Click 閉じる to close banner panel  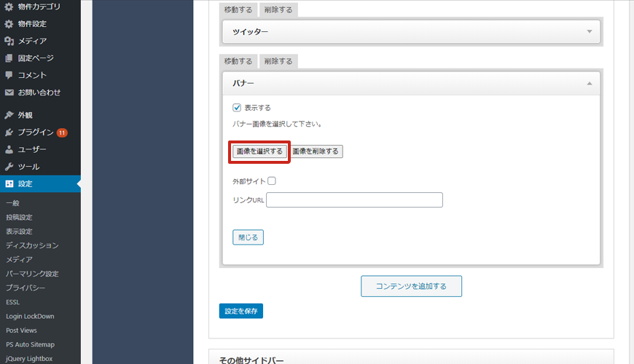click(x=248, y=237)
